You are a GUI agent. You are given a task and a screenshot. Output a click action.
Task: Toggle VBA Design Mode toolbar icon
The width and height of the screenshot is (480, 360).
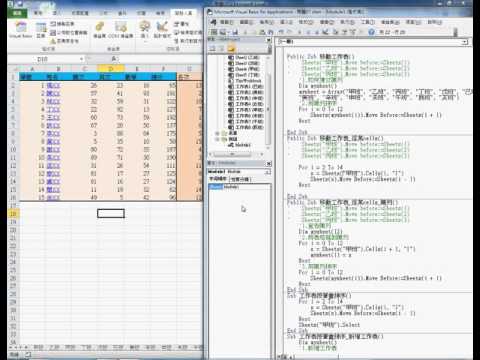pos(326,32)
